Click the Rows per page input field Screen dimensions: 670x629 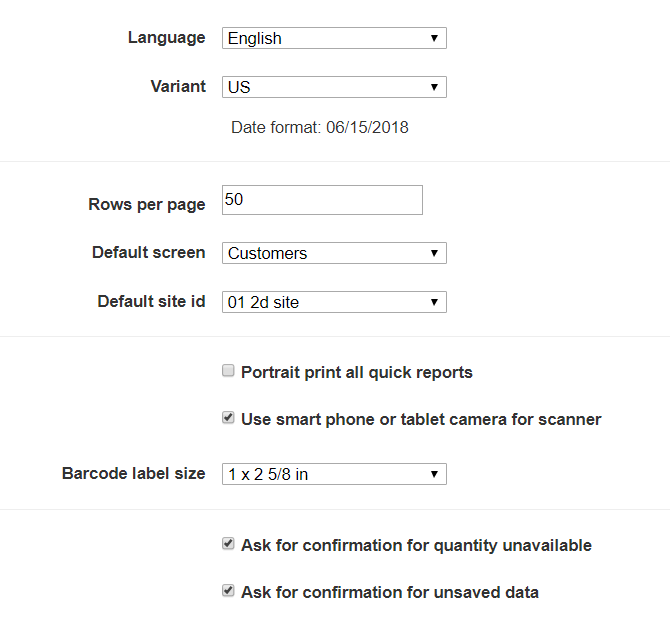[322, 200]
